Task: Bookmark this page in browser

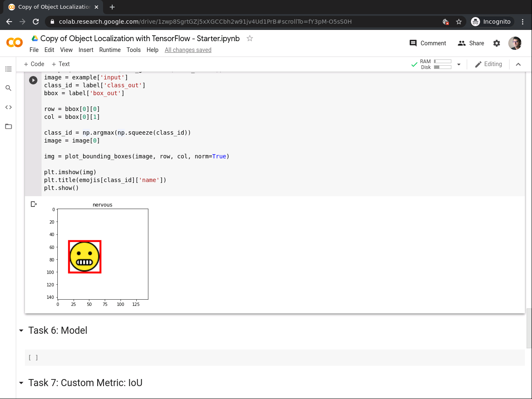Action: point(459,22)
